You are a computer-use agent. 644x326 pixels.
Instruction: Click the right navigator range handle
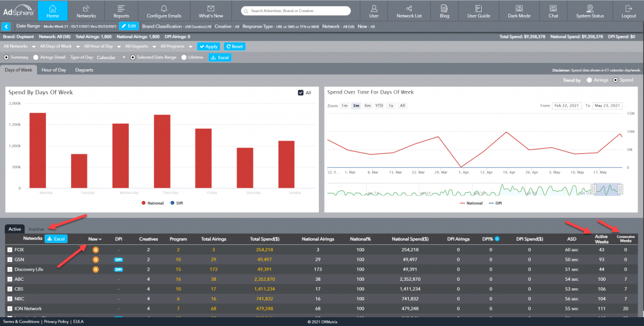tap(620, 188)
